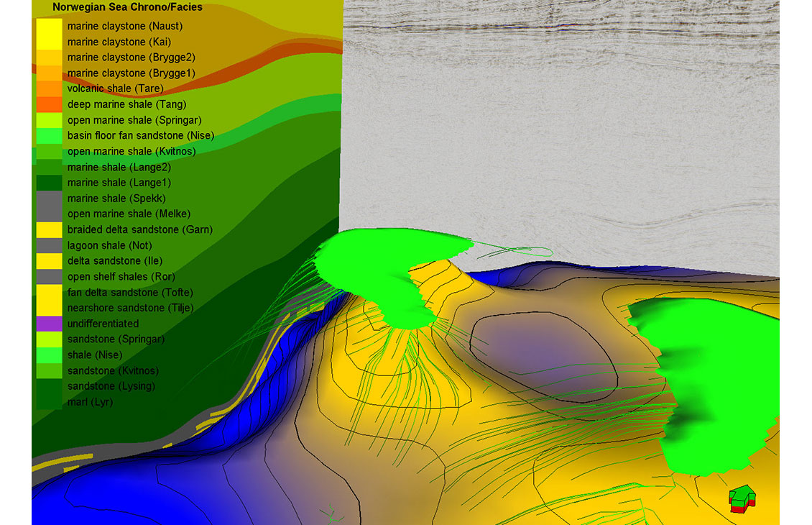Click the Nise basin floor fan sandstone icon
The image size is (812, 525).
coord(49,135)
